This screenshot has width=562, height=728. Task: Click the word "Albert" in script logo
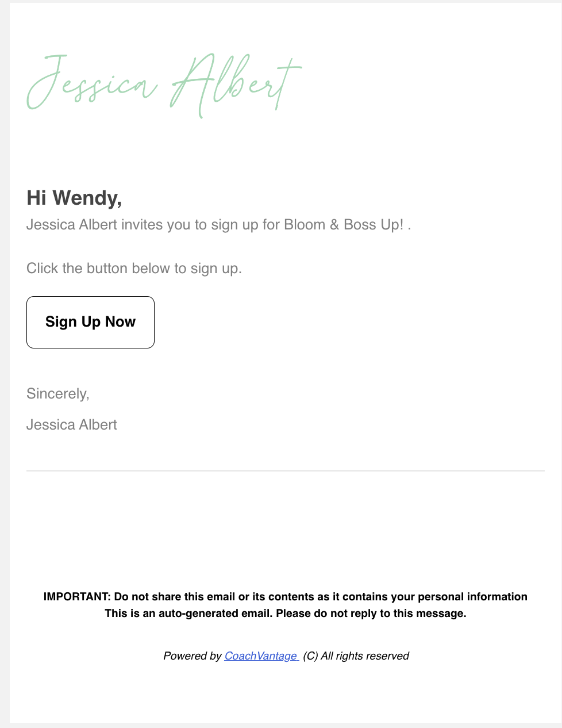point(236,85)
